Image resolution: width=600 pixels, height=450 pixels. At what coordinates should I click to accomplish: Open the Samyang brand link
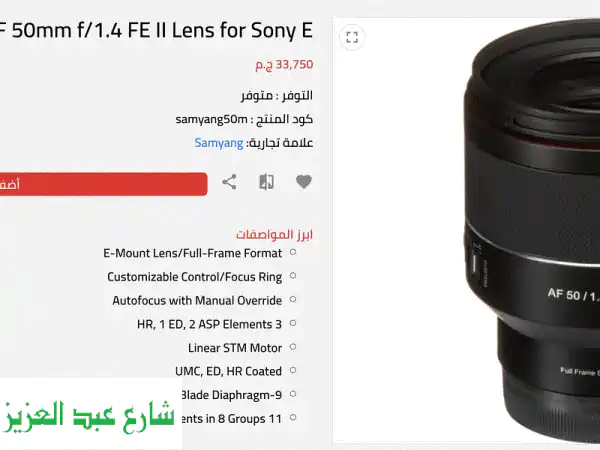[218, 143]
